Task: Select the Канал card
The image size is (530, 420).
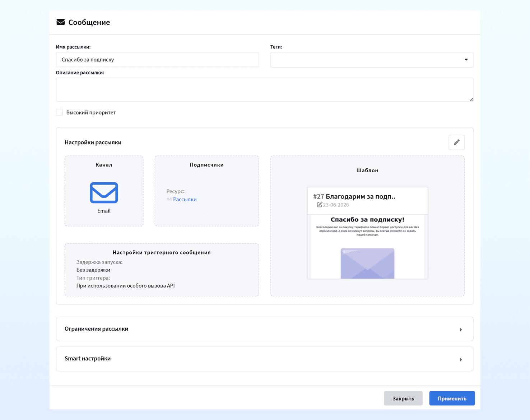Action: pyautogui.click(x=104, y=191)
